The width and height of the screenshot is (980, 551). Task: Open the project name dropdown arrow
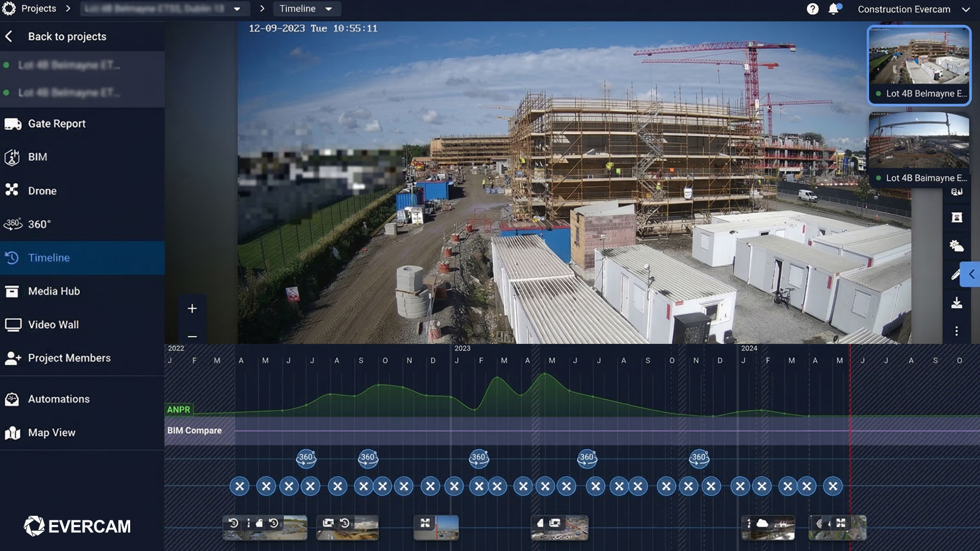coord(237,9)
